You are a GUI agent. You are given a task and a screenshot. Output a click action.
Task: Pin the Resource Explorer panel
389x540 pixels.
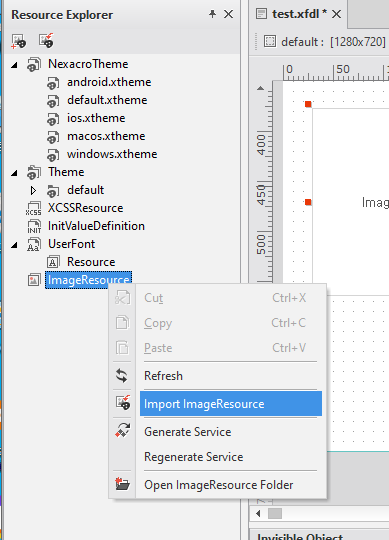pos(212,14)
